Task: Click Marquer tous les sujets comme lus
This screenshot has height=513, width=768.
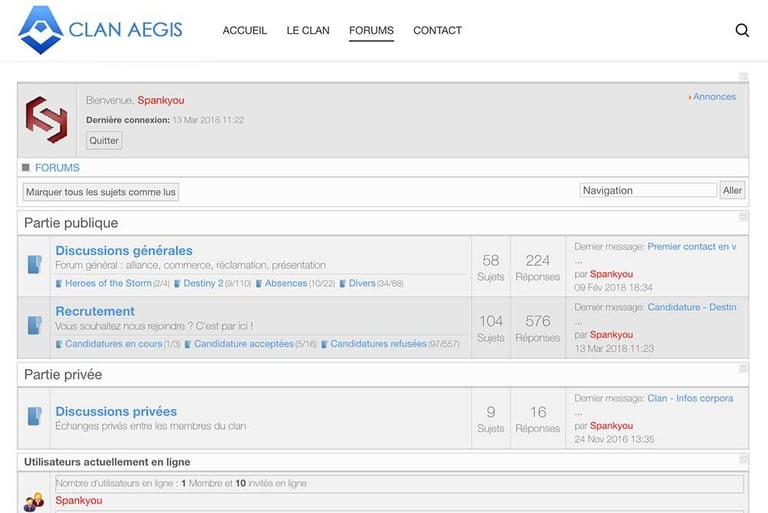Action: [101, 192]
